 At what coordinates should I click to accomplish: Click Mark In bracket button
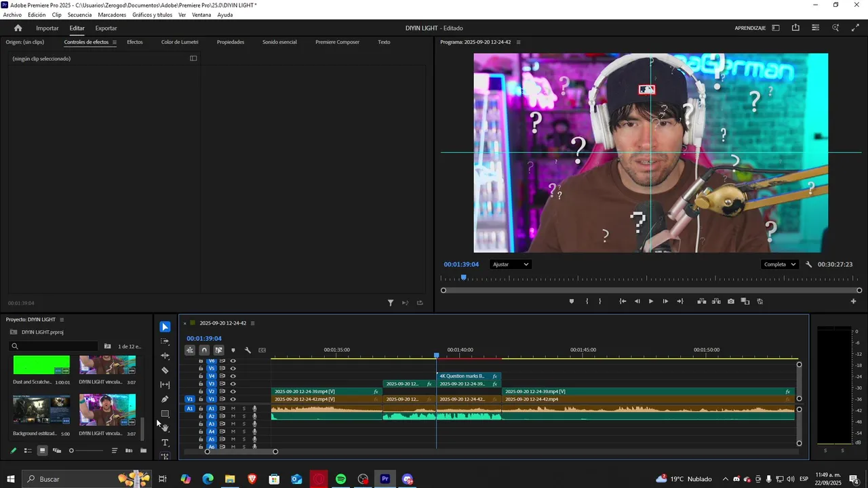[x=587, y=302]
